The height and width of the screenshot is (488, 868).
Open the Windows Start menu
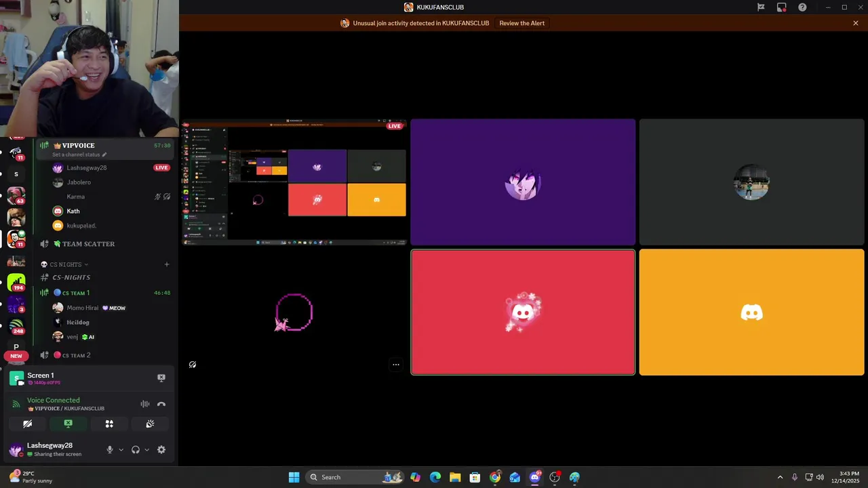(x=294, y=477)
